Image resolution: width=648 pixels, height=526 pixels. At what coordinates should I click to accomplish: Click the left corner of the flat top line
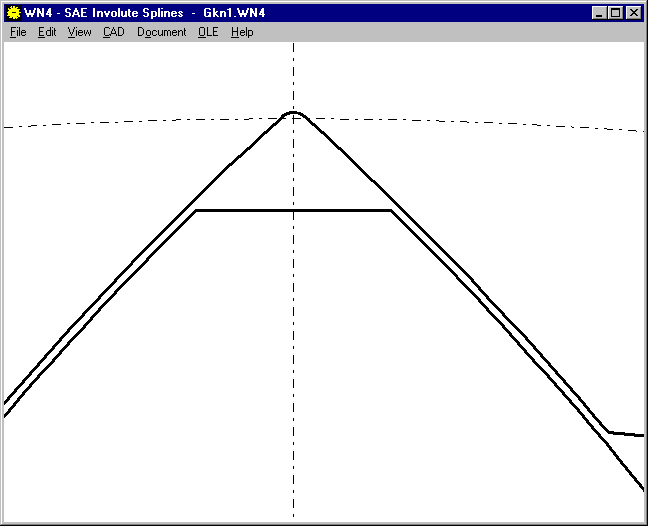(197, 211)
